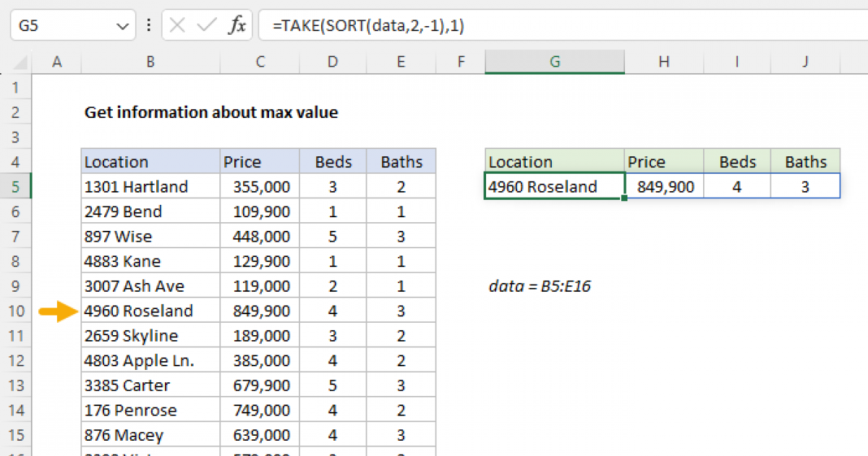Select row 10 header
The width and height of the screenshot is (868, 456).
[17, 311]
